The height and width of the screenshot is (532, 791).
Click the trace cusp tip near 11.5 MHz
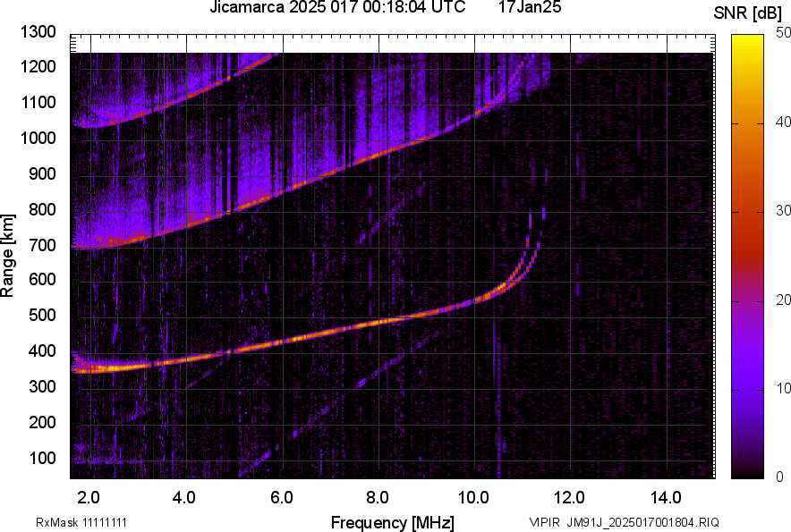[x=543, y=213]
